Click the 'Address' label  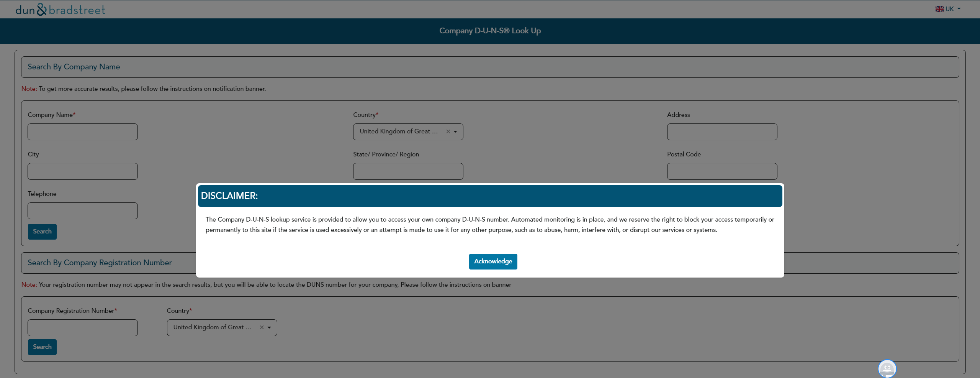(679, 115)
